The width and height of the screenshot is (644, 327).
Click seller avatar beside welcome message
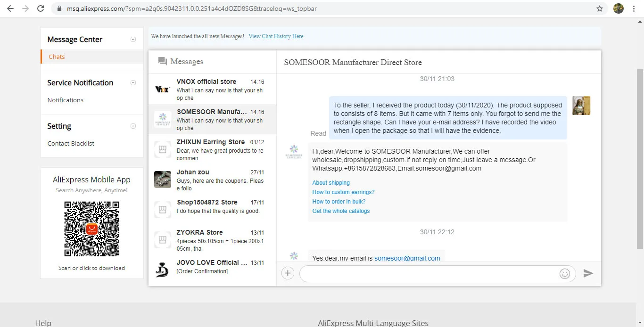(294, 152)
